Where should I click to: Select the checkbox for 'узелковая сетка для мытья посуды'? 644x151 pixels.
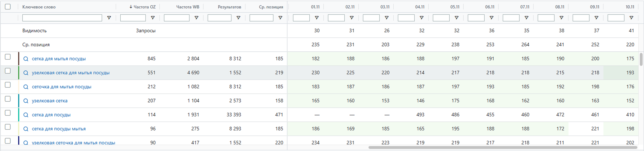(x=8, y=71)
